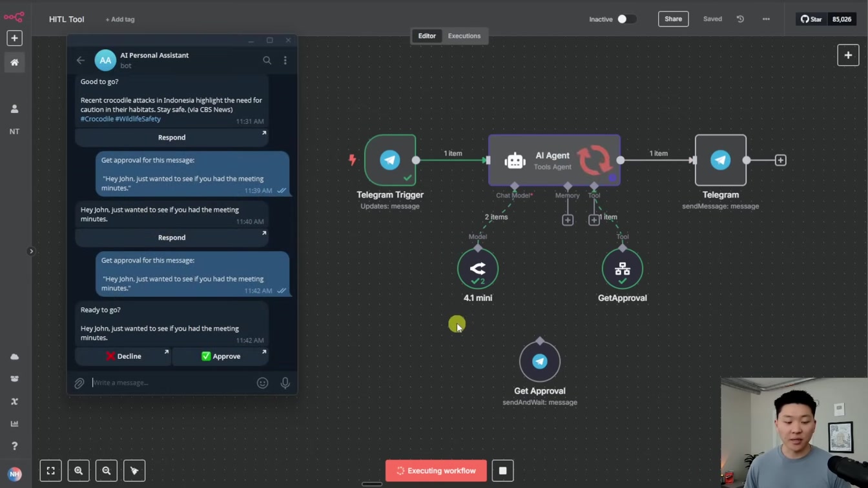This screenshot has height=488, width=868.
Task: Stop the executing workflow
Action: 502,471
